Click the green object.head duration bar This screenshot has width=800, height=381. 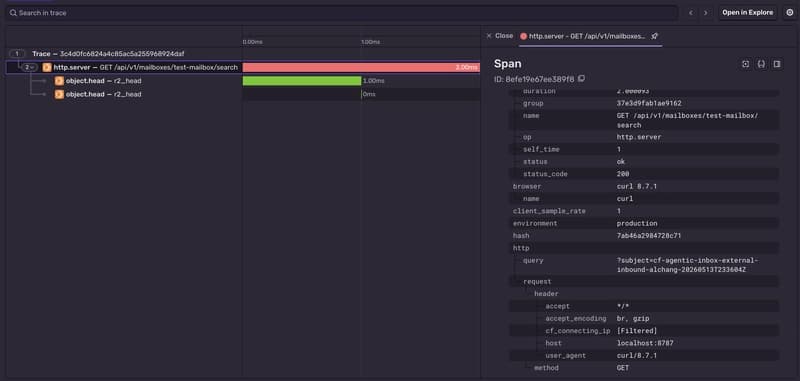[x=302, y=81]
